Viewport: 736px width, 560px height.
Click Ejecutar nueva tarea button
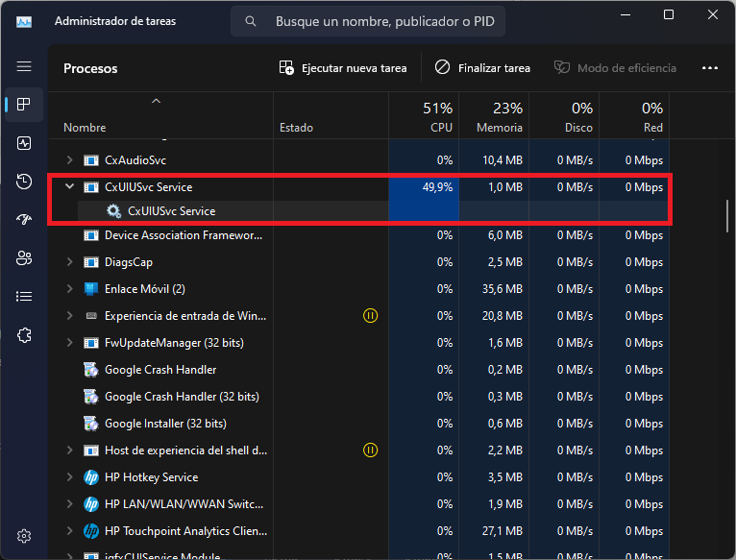(x=343, y=68)
